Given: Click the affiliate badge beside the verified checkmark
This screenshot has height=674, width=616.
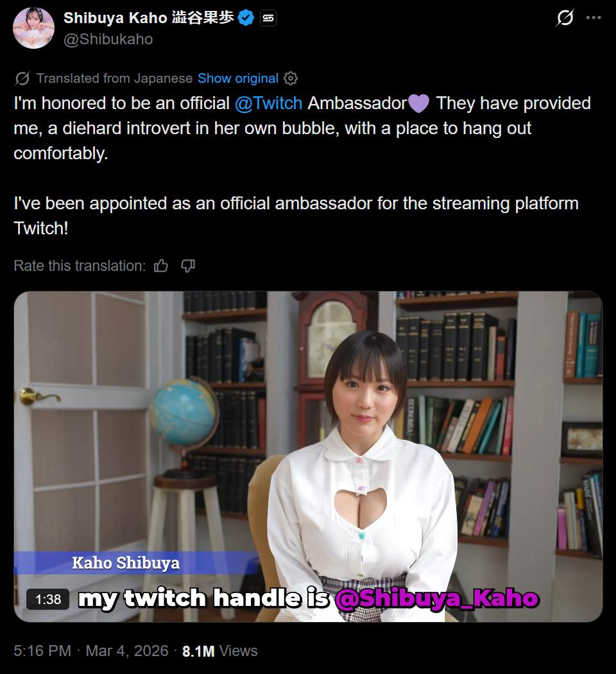Looking at the screenshot, I should point(268,18).
